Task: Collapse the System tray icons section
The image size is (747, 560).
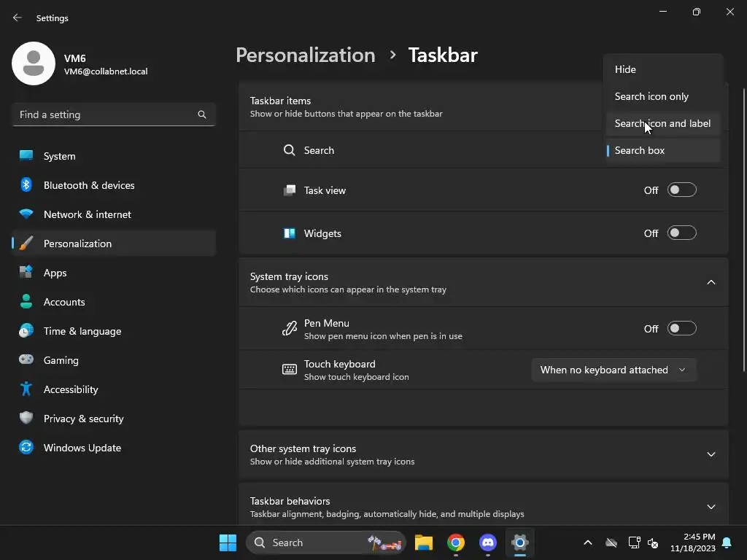Action: click(711, 282)
